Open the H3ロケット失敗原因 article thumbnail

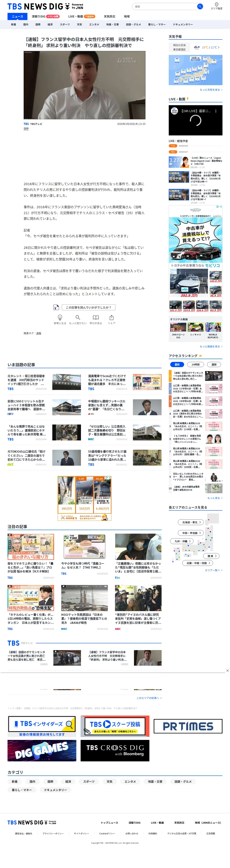[84, 598]
